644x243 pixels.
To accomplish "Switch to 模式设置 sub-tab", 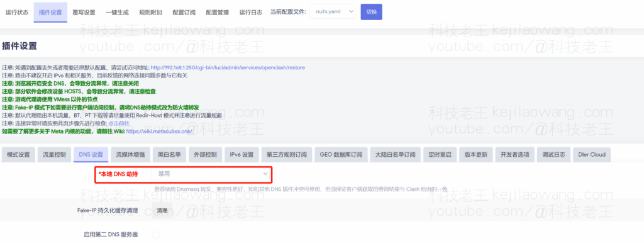I will (18, 155).
